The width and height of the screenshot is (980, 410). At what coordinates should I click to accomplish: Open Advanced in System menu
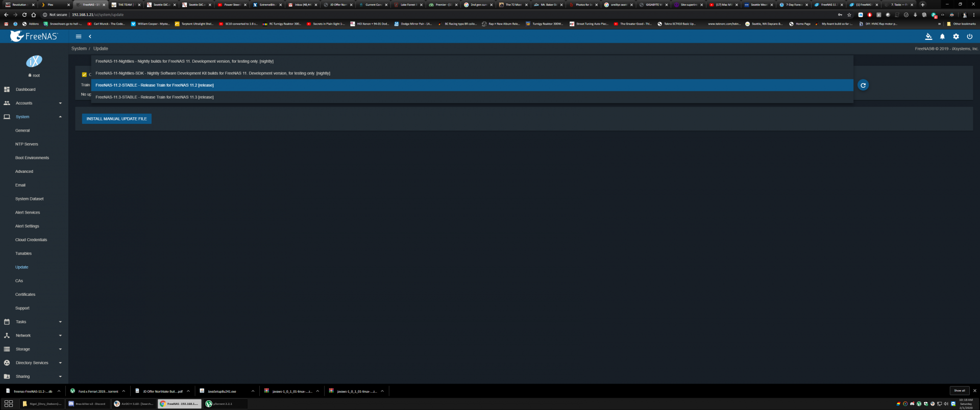(x=24, y=171)
